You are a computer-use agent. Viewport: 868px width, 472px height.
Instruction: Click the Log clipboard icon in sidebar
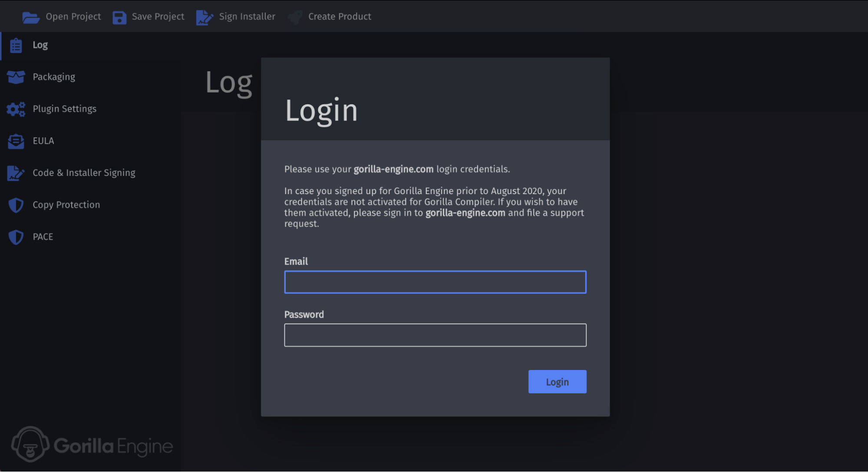pyautogui.click(x=16, y=45)
